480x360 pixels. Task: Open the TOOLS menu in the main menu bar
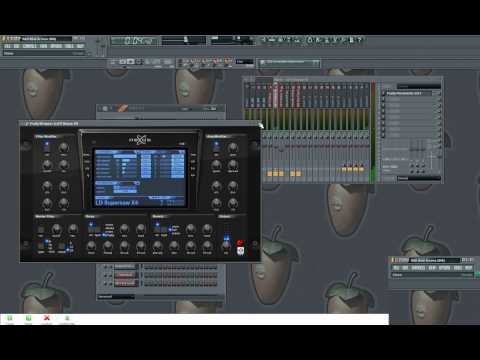[x=69, y=46]
